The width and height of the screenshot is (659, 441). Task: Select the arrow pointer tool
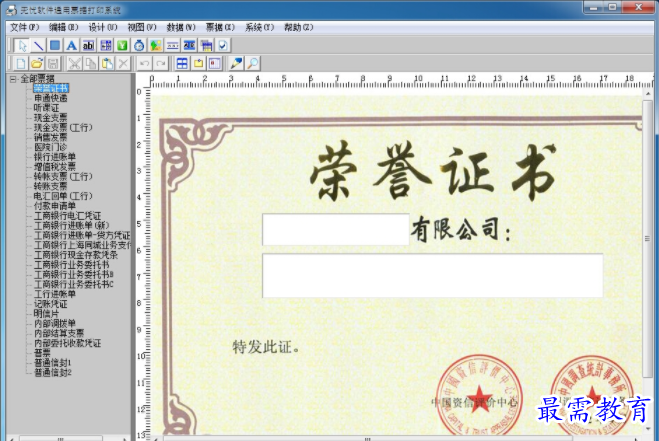[x=21, y=45]
